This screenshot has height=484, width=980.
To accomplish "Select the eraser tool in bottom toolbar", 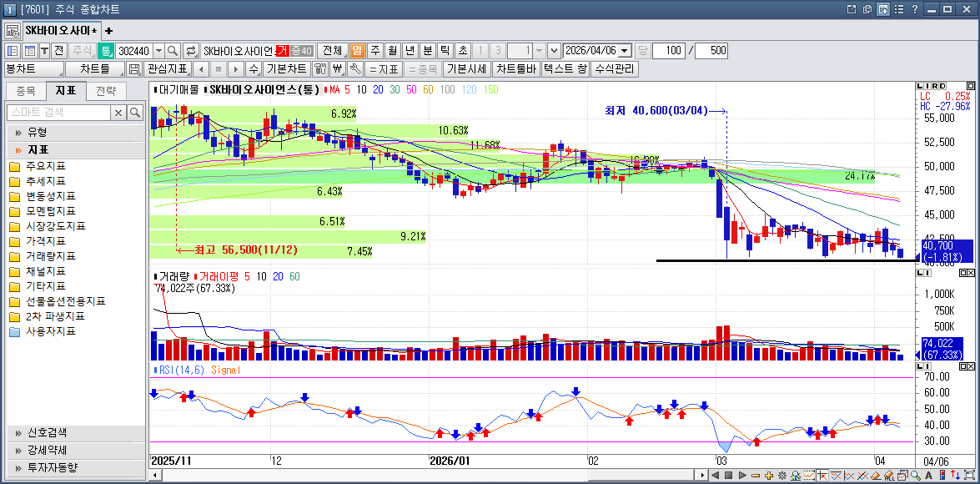I will click(x=876, y=476).
